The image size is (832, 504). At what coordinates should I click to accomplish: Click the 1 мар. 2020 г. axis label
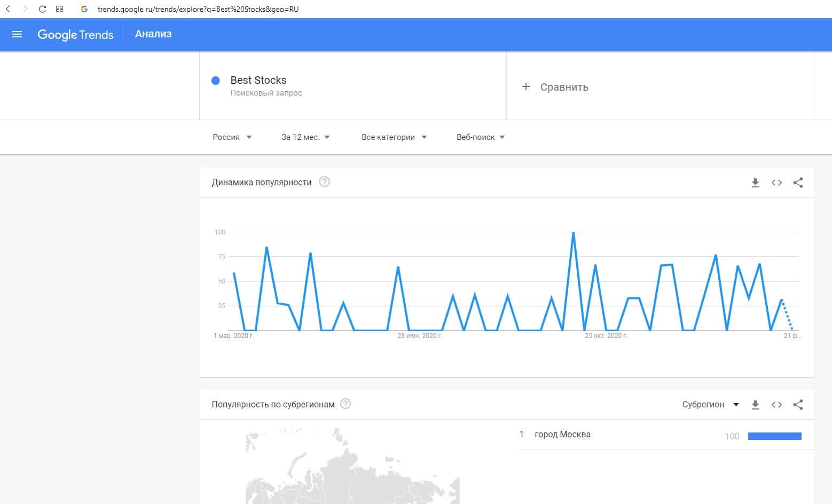(x=233, y=336)
